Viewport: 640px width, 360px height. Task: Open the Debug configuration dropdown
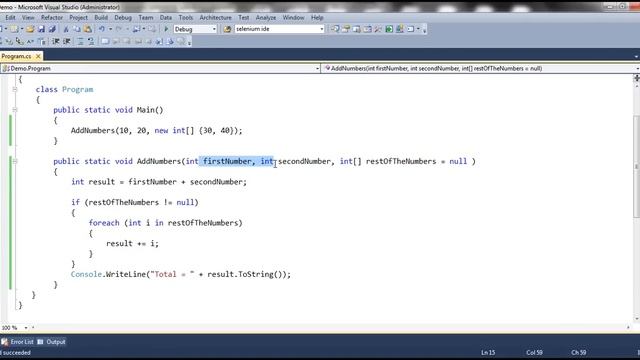(x=195, y=29)
